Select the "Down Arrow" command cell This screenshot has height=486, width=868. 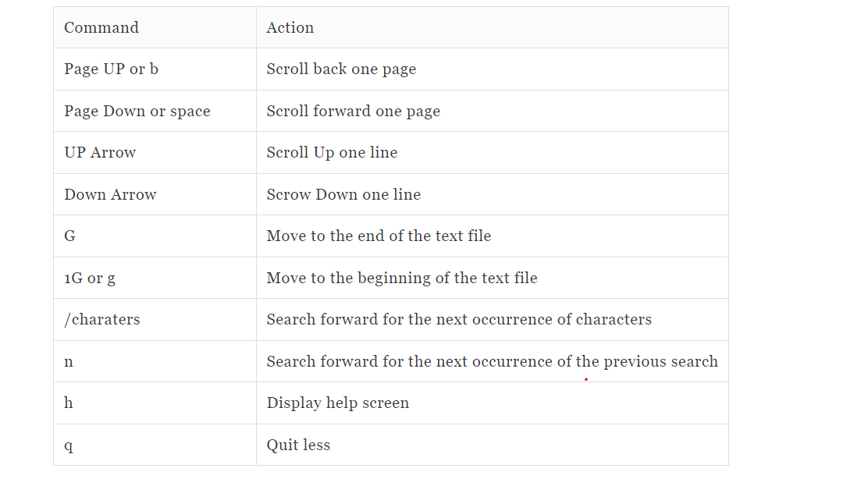pos(110,195)
